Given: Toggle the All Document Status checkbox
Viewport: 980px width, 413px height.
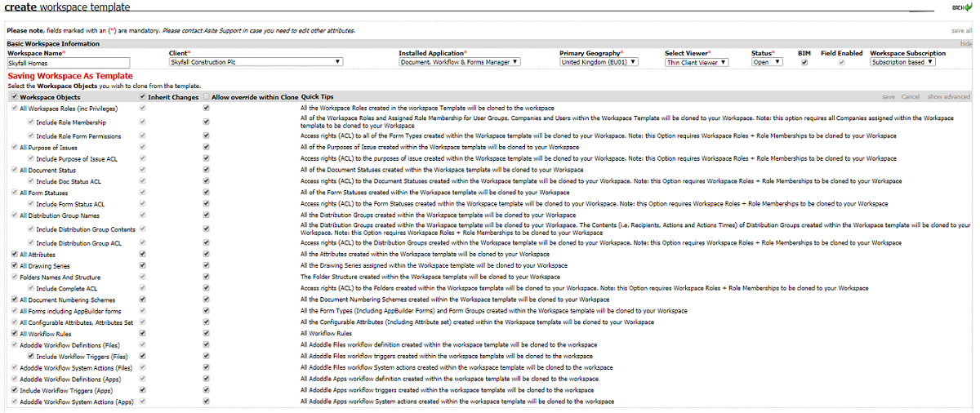Looking at the screenshot, I should 14,170.
